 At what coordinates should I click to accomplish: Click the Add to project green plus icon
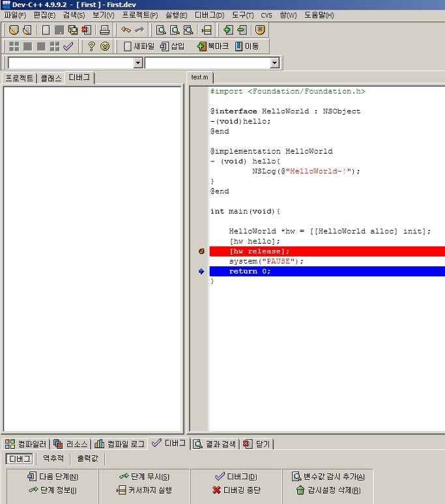pos(228,30)
